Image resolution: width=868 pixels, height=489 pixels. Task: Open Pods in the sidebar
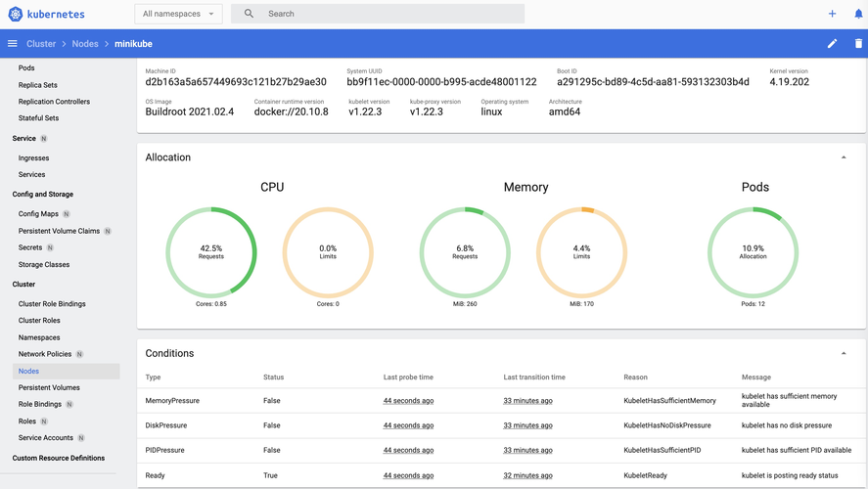pyautogui.click(x=26, y=68)
